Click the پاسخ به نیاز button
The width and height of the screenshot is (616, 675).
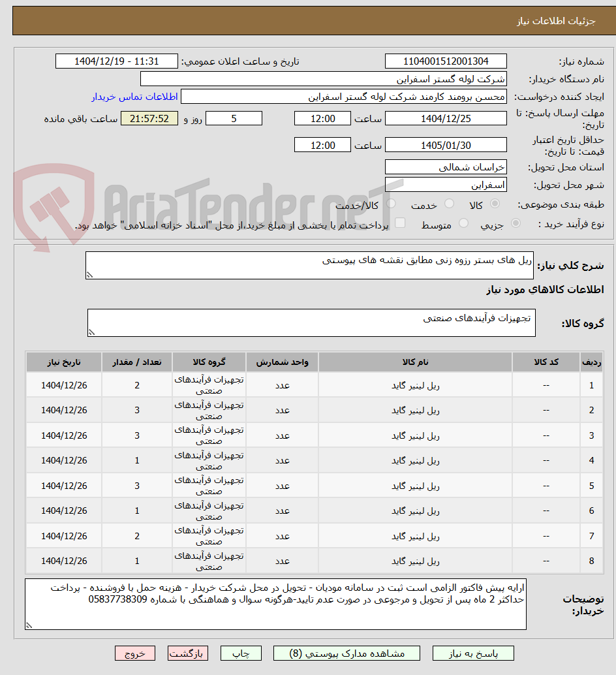click(x=473, y=653)
